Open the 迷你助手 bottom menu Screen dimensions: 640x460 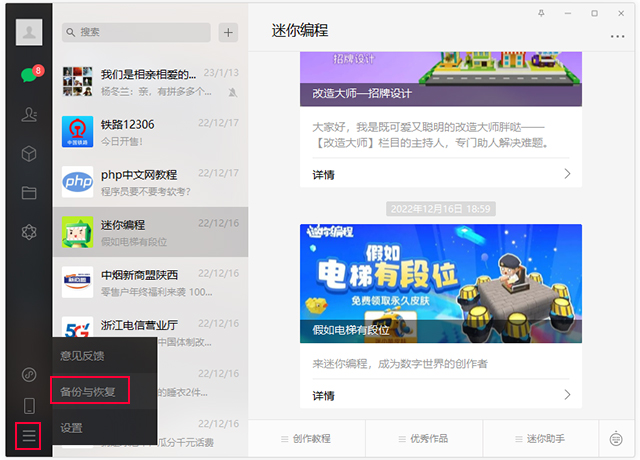[541, 439]
